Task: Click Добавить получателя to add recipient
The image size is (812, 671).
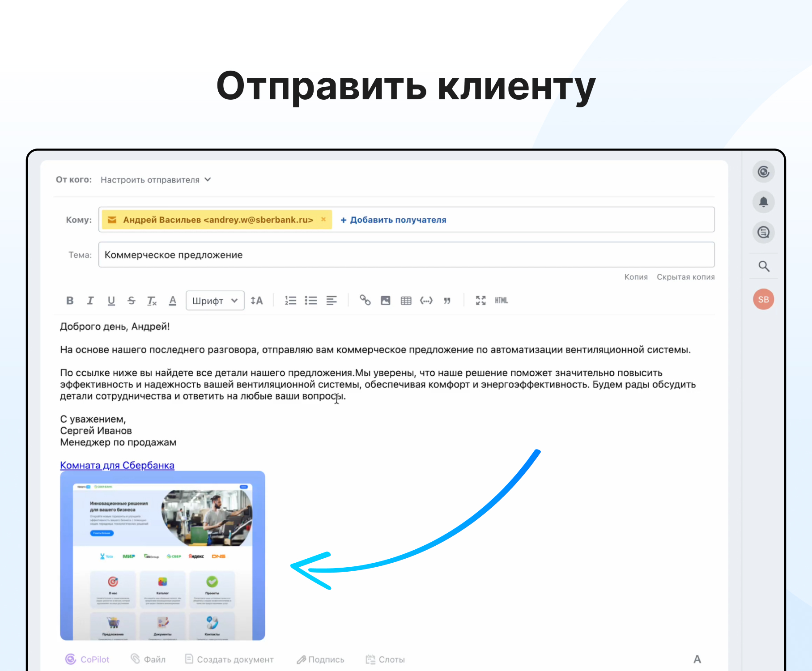Action: point(393,220)
